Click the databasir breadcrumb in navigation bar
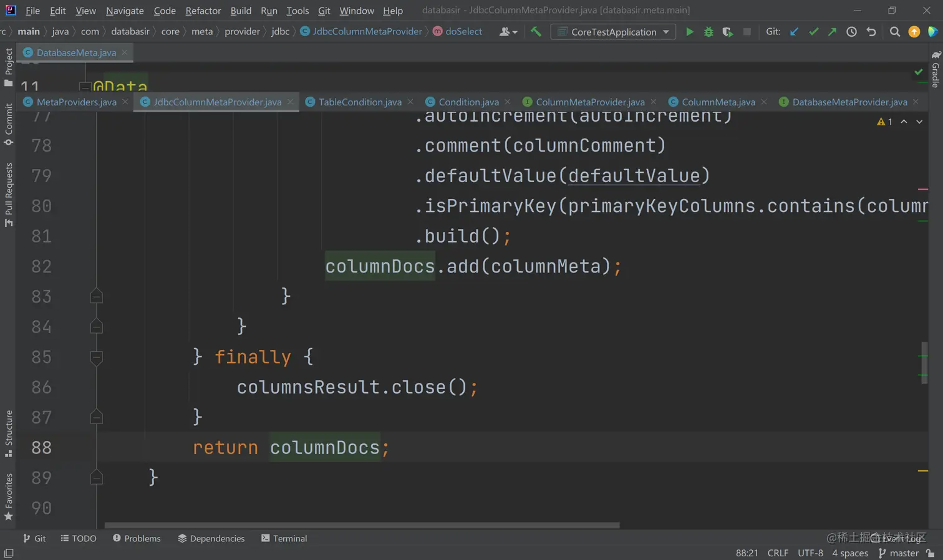943x560 pixels. pos(130,31)
